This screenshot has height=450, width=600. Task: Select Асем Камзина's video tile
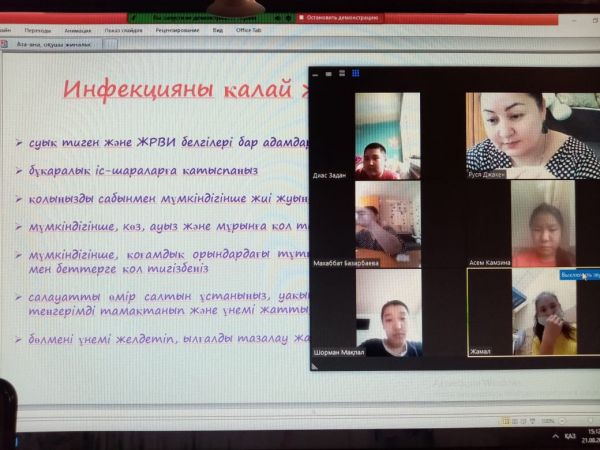tap(543, 224)
